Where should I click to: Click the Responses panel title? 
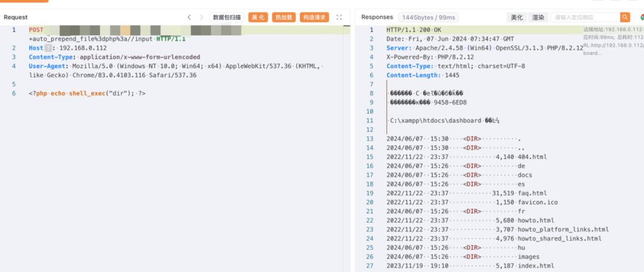pyautogui.click(x=377, y=17)
